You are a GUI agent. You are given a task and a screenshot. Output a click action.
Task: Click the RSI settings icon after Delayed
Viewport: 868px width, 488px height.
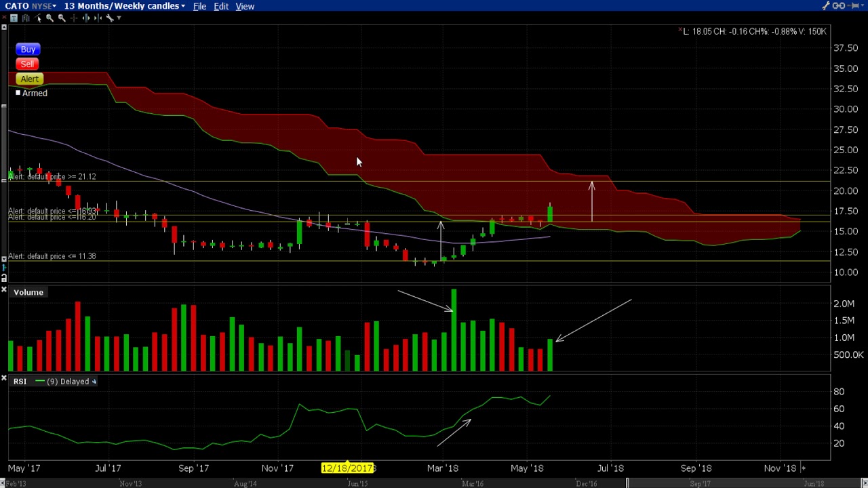coord(94,382)
